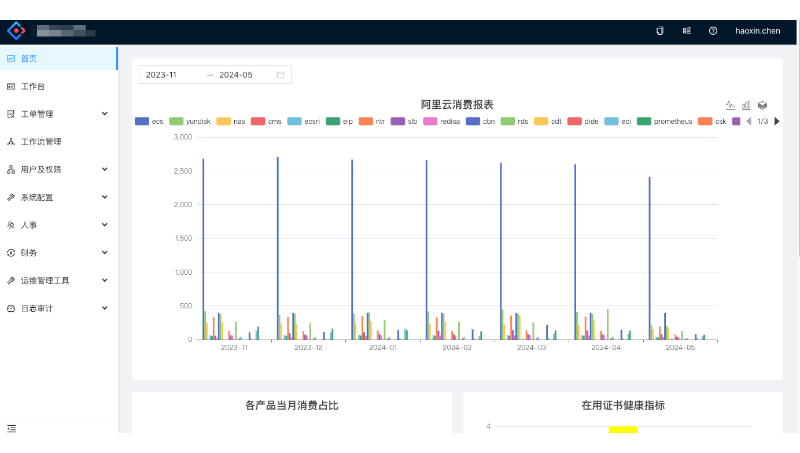Click the 阿里云消费报表 chart title
Image resolution: width=800 pixels, height=453 pixels.
(457, 105)
